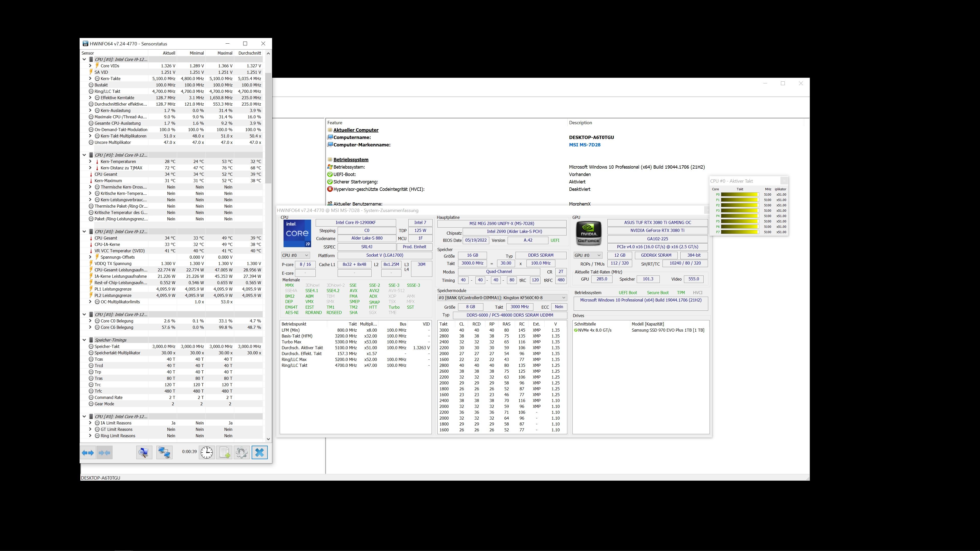This screenshot has width=980, height=551.
Task: Click the ASUS TUF RTX 3080 Ti field
Action: 657,223
